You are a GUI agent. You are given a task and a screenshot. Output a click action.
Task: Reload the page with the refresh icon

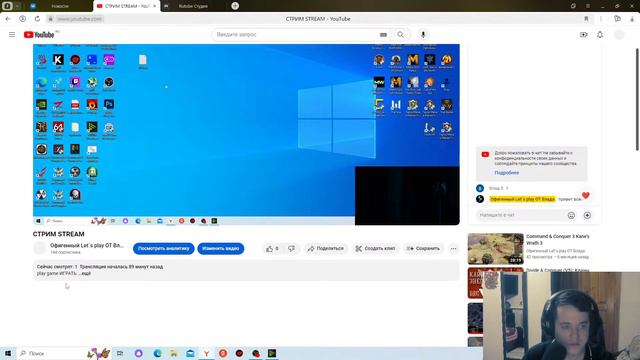point(37,19)
